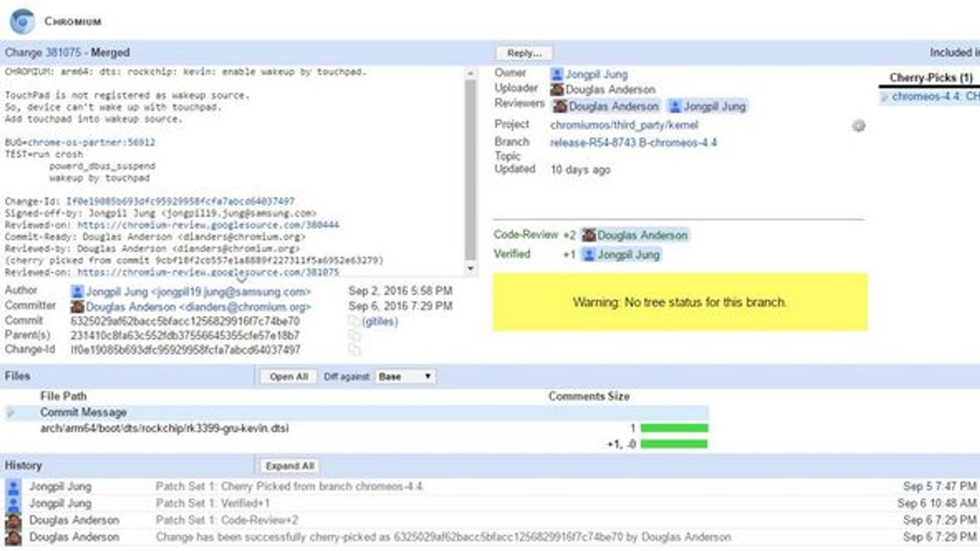Click the 'Sep 6 10:48 AM' history timestamp
980x551 pixels.
tap(937, 503)
